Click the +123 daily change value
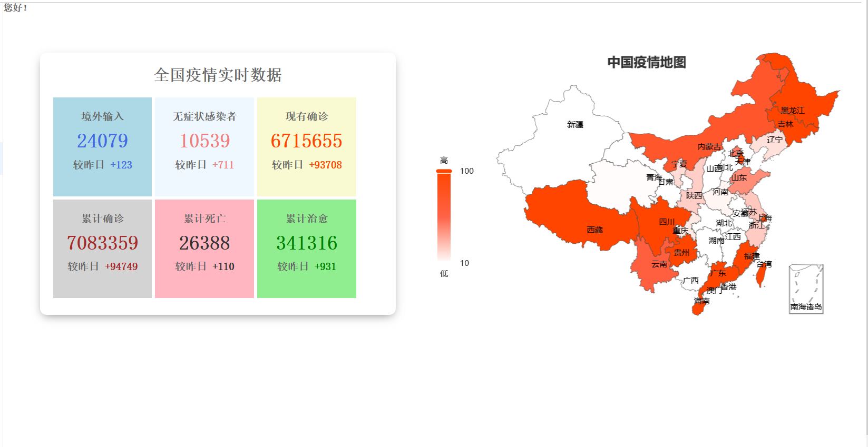The width and height of the screenshot is (868, 447). [121, 165]
